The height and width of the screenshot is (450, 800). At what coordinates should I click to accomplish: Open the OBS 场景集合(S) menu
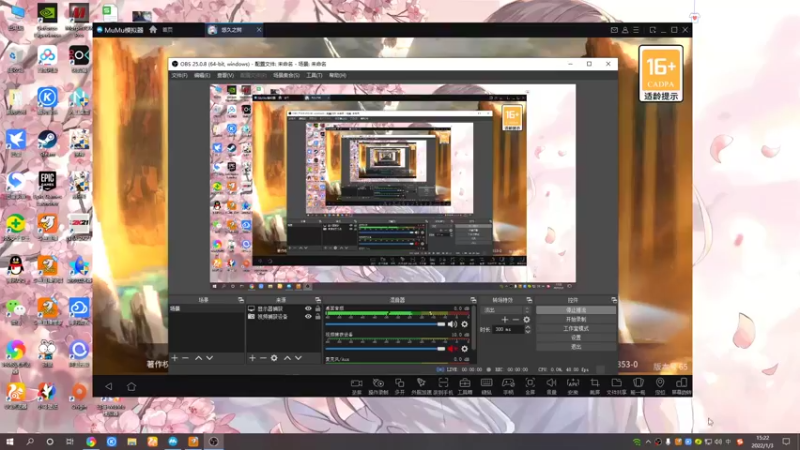point(286,76)
